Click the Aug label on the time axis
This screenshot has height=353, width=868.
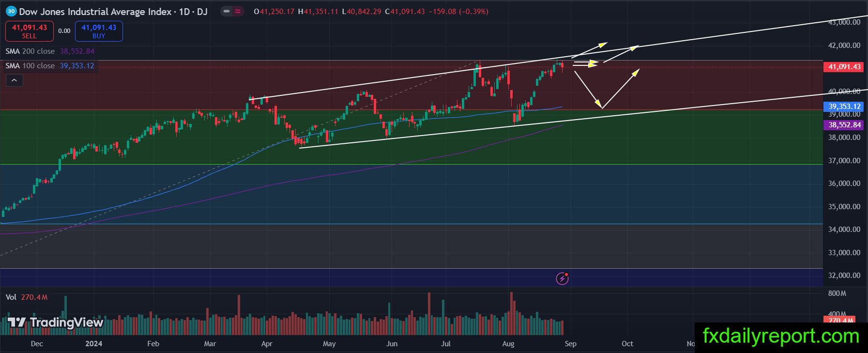pyautogui.click(x=508, y=344)
